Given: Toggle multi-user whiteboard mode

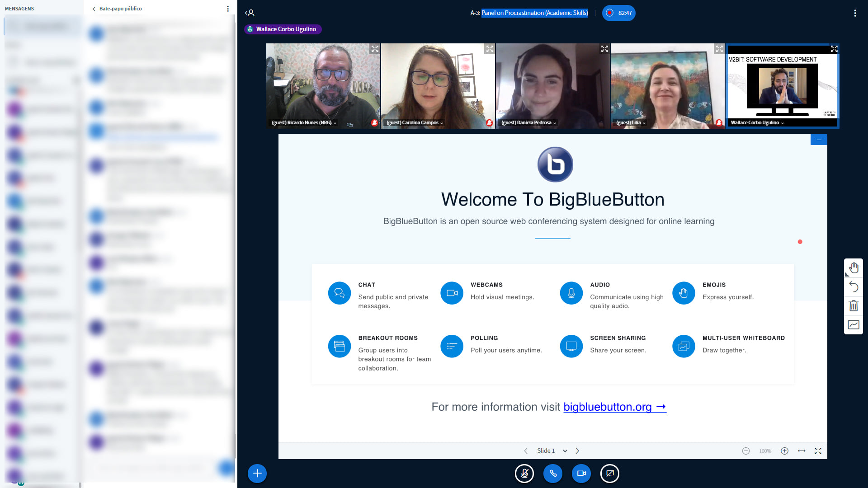Looking at the screenshot, I should coord(854,325).
